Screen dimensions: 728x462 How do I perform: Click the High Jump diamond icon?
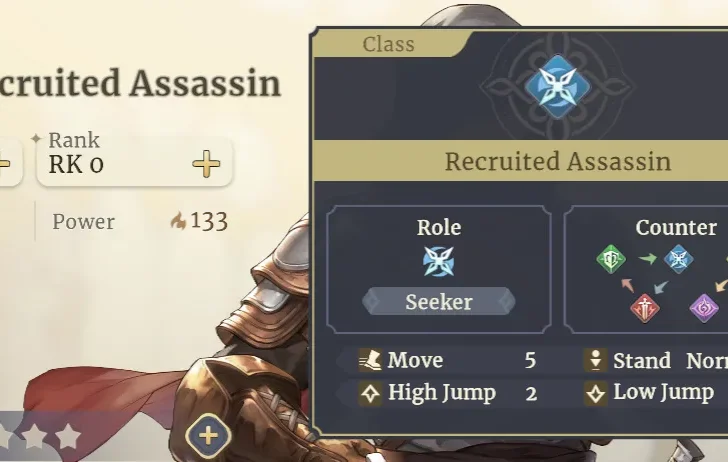[x=370, y=393]
